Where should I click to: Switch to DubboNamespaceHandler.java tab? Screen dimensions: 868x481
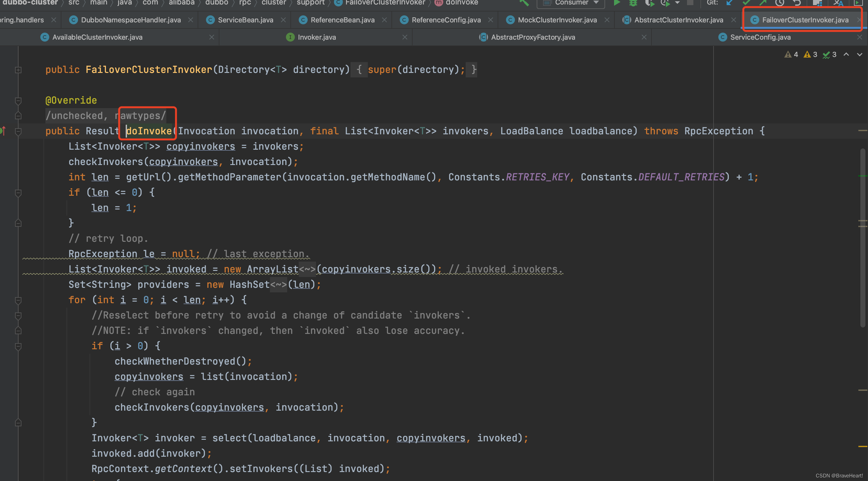pyautogui.click(x=131, y=20)
